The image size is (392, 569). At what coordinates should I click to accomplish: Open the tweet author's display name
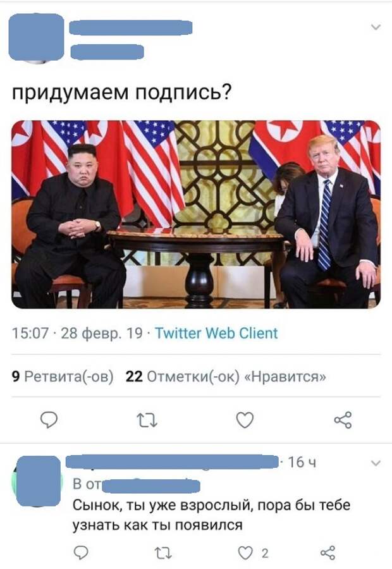click(131, 28)
